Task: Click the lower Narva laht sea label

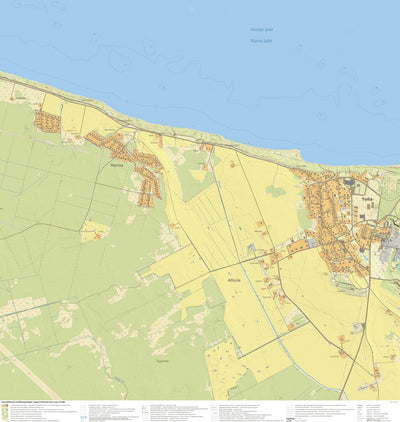Action: click(x=262, y=41)
